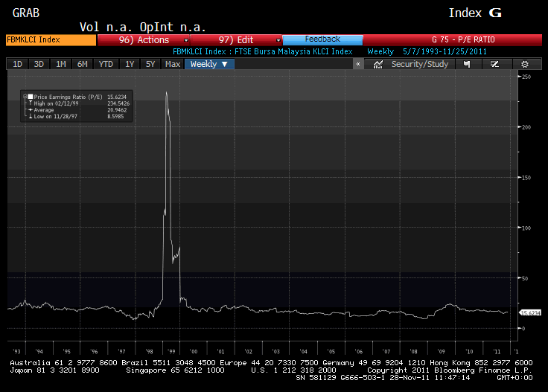This screenshot has width=548, height=392.
Task: Click the GRAB text at top left
Action: click(26, 13)
